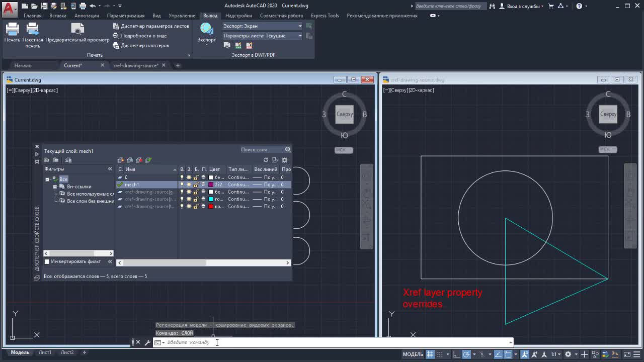This screenshot has width=644, height=362.
Task: Toggle polar tracking in status bar
Action: [x=466, y=354]
